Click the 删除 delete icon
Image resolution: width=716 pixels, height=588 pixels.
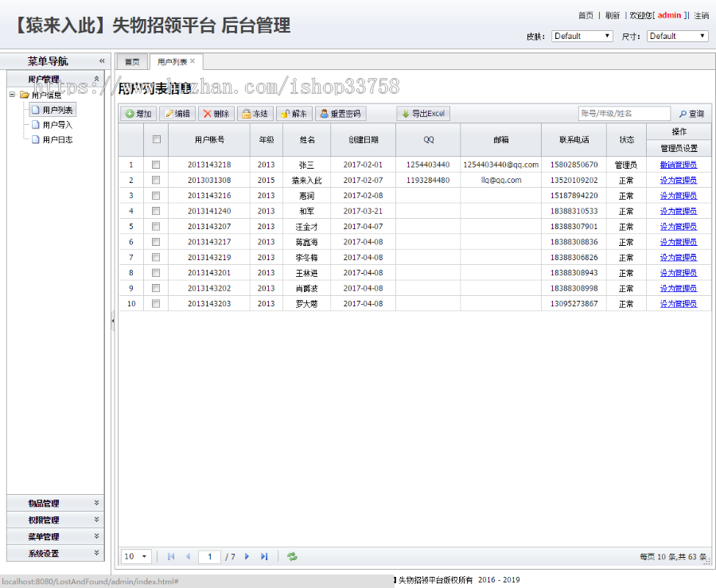[216, 113]
